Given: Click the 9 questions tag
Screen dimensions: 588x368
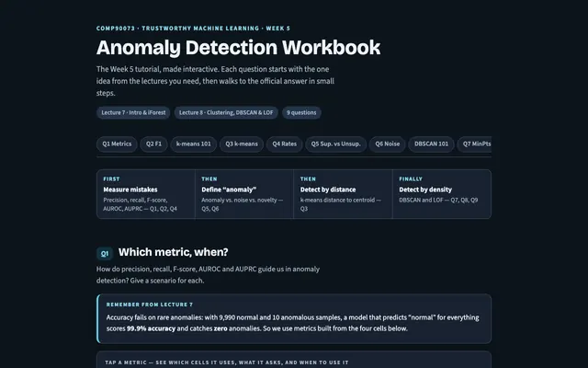Looking at the screenshot, I should (x=301, y=112).
